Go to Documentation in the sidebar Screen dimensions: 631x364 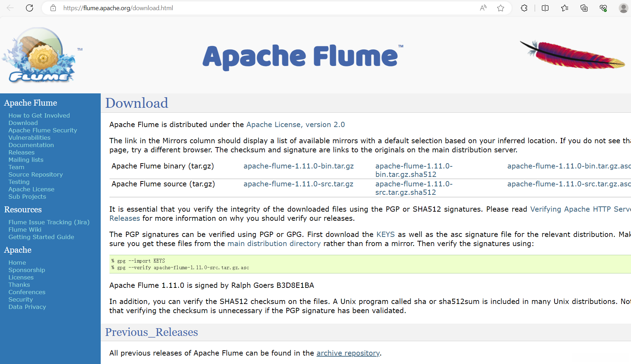[31, 145]
